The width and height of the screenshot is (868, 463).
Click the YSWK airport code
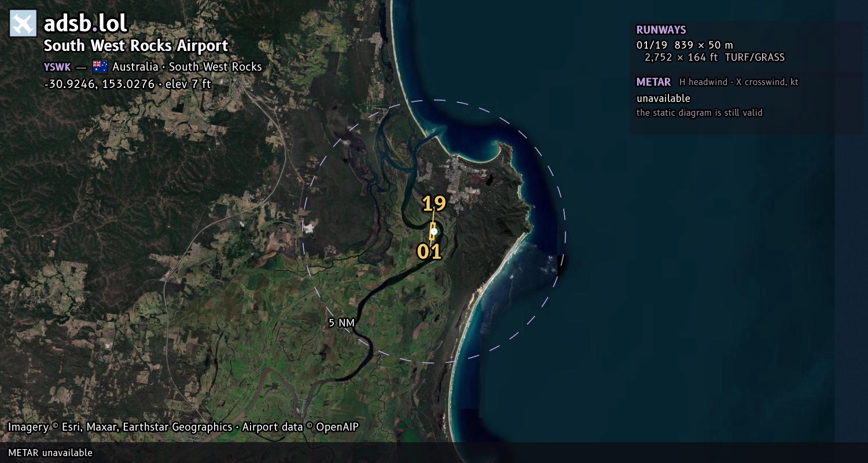[57, 67]
